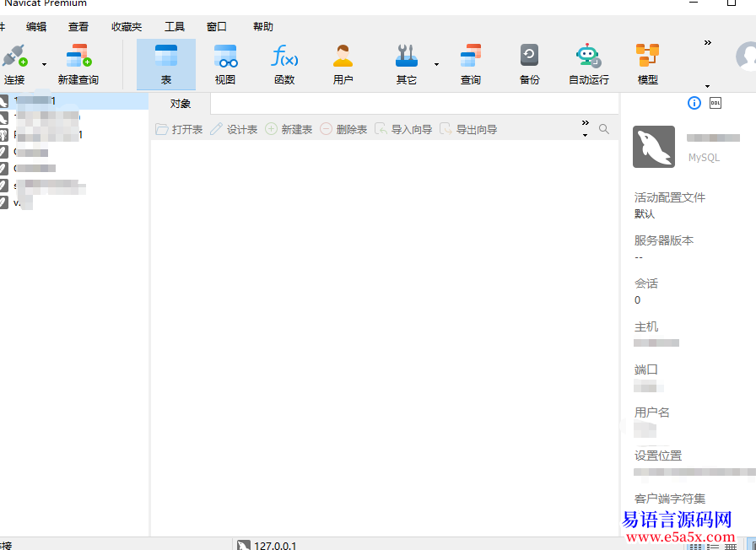The width and height of the screenshot is (756, 550).
Task: Expand the 其它 (Others) dropdown arrow
Action: (436, 64)
